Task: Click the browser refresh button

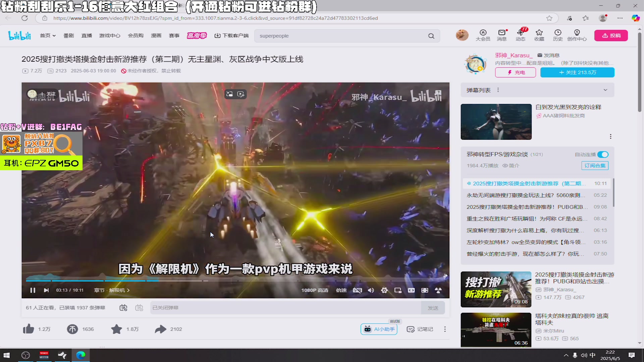Action: (x=24, y=18)
